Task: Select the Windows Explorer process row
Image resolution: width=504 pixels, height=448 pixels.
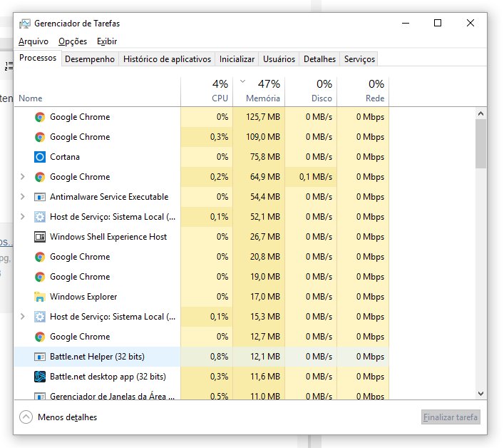Action: click(x=202, y=297)
